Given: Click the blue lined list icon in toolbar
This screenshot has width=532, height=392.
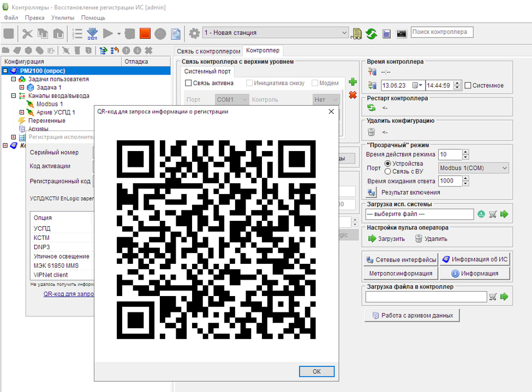Looking at the screenshot, I should pyautogui.click(x=386, y=34).
